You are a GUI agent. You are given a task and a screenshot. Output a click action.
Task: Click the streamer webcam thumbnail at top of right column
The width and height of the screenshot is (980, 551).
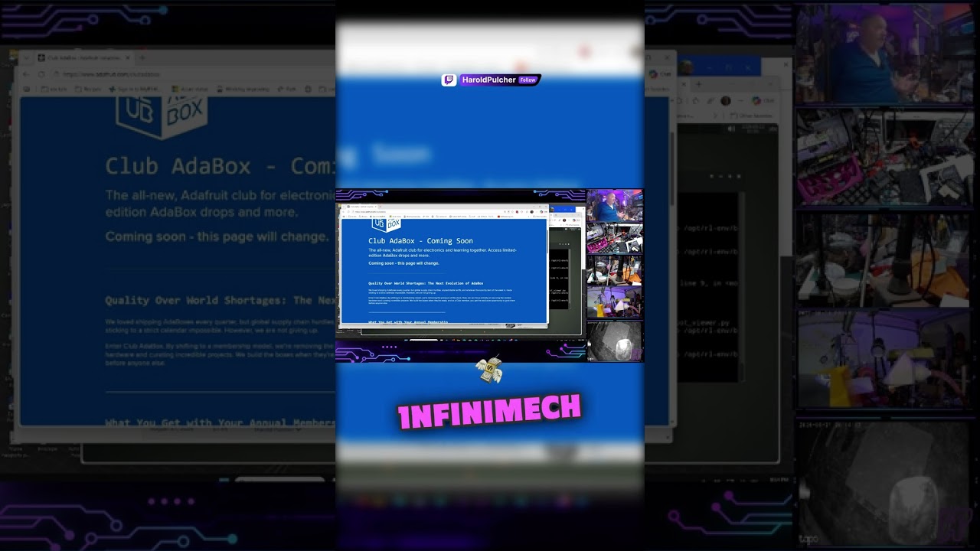click(x=884, y=54)
